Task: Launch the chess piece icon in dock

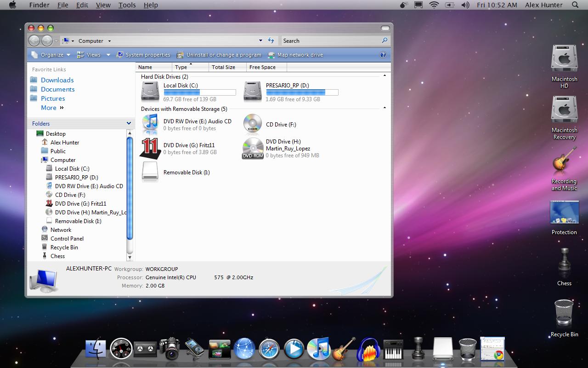Action: click(x=418, y=348)
